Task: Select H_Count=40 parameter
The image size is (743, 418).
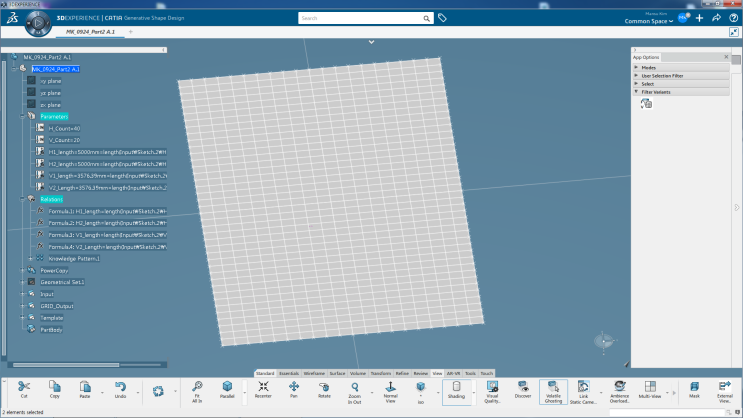Action: pyautogui.click(x=64, y=128)
